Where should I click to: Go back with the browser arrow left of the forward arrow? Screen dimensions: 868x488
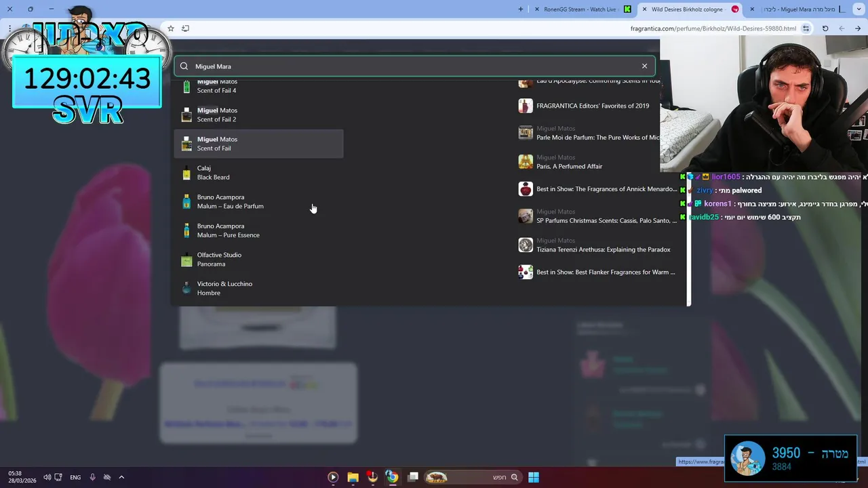[842, 28]
